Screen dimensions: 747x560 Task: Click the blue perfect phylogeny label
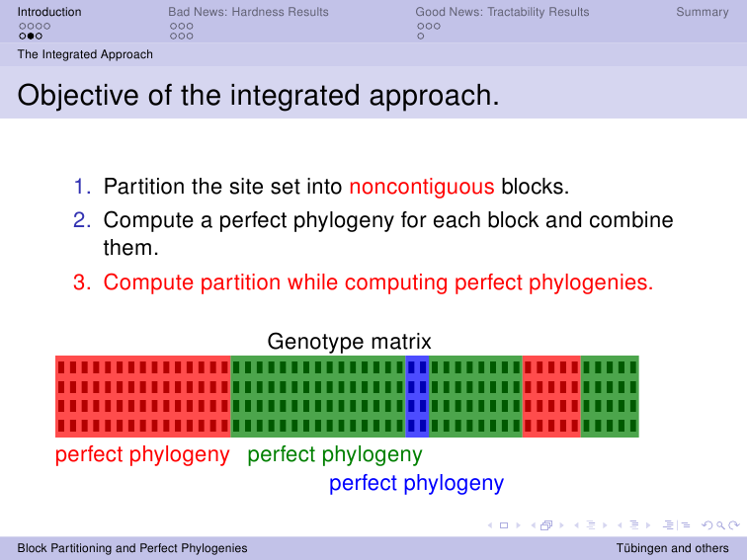click(416, 483)
